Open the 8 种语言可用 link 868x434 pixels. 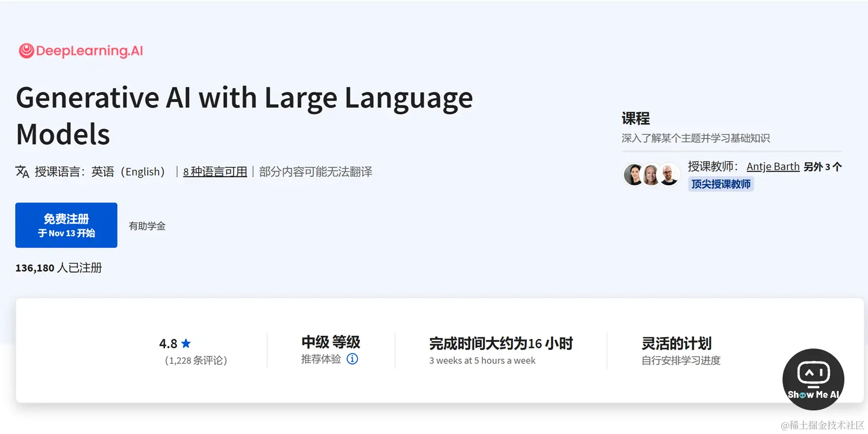(215, 172)
